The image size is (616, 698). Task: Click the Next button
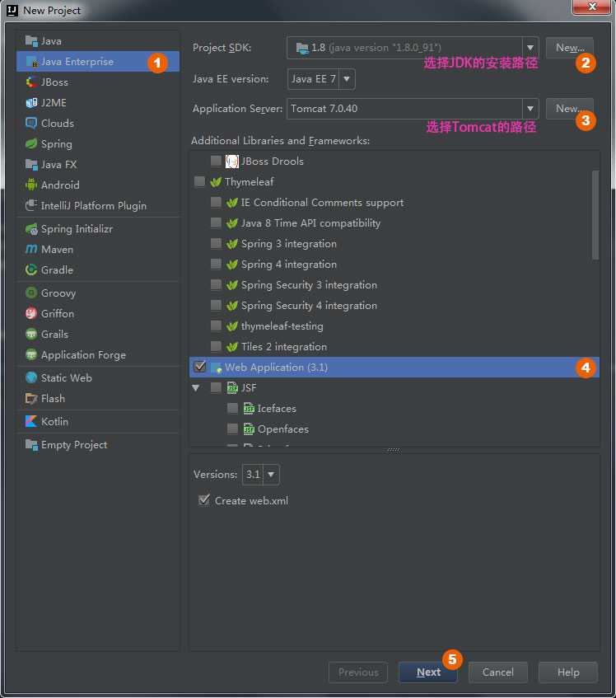428,672
